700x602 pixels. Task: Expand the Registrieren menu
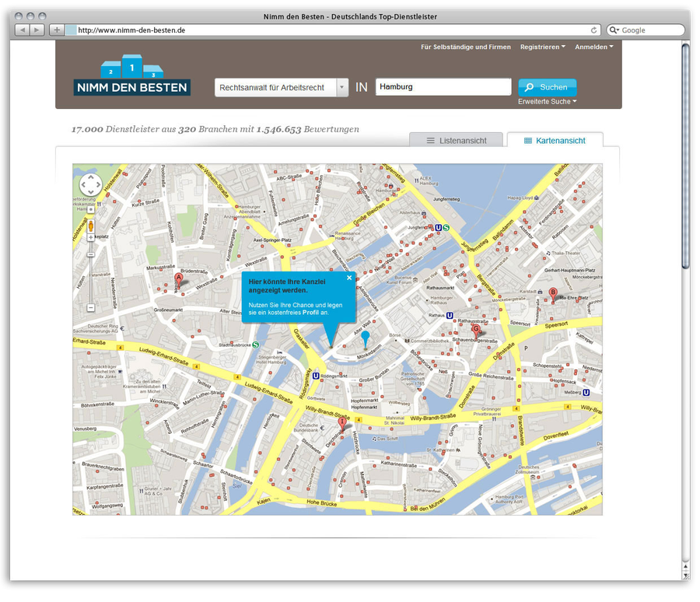(x=542, y=47)
